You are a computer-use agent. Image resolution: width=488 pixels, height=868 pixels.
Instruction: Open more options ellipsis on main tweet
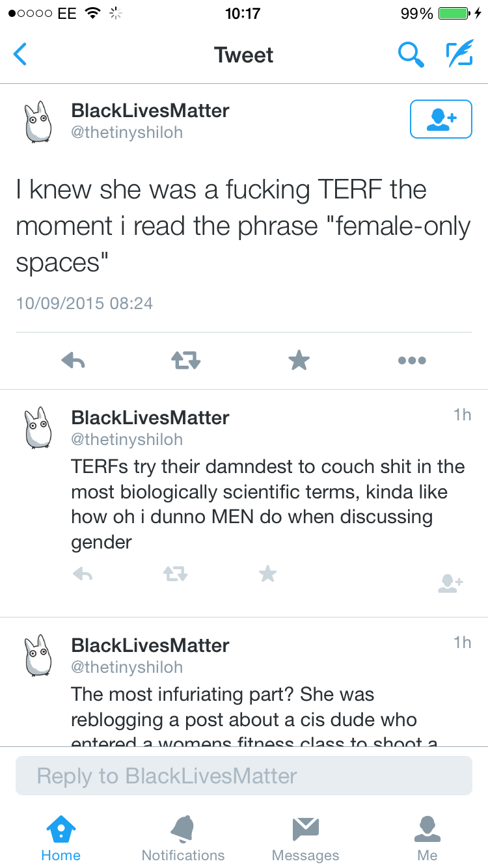[412, 360]
